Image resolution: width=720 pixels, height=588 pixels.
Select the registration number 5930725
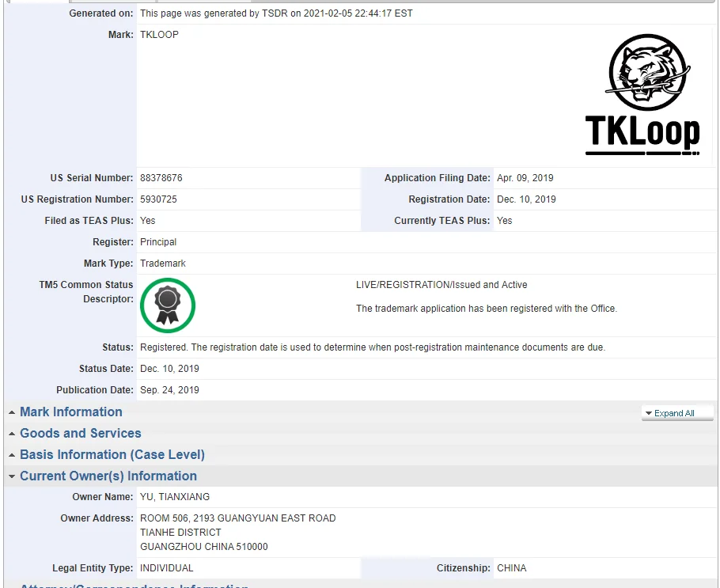pyautogui.click(x=158, y=199)
